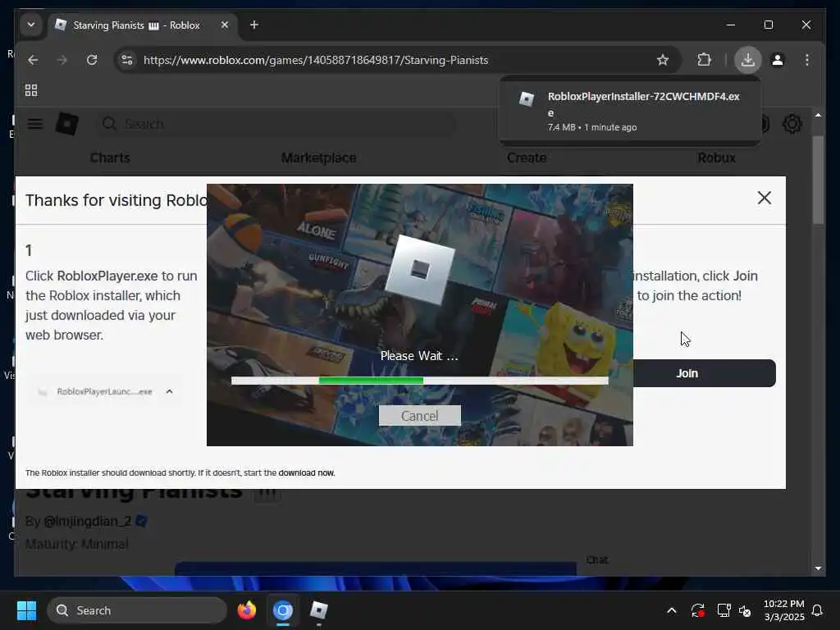Click the address bar URL
The height and width of the screenshot is (630, 840).
[x=316, y=60]
